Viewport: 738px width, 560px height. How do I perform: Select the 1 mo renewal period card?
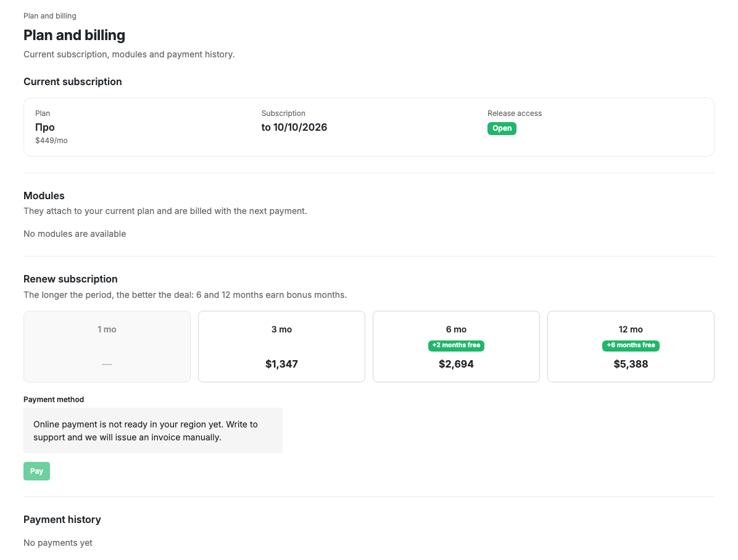tap(107, 347)
